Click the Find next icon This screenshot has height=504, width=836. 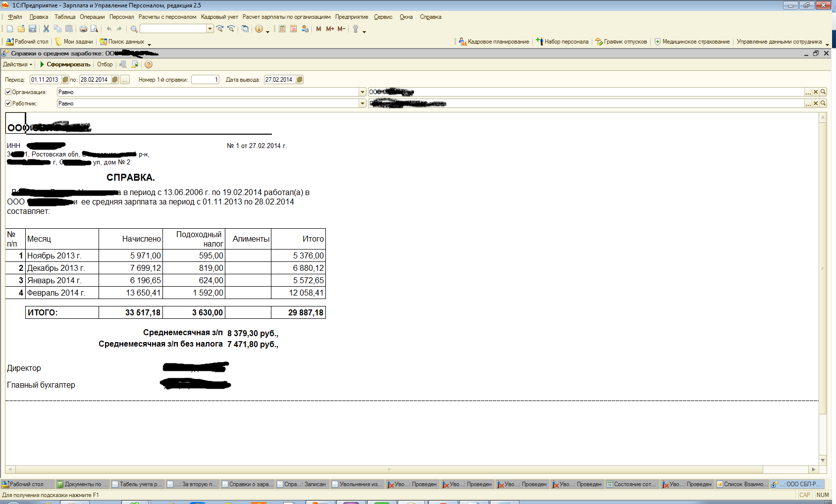pyautogui.click(x=220, y=29)
